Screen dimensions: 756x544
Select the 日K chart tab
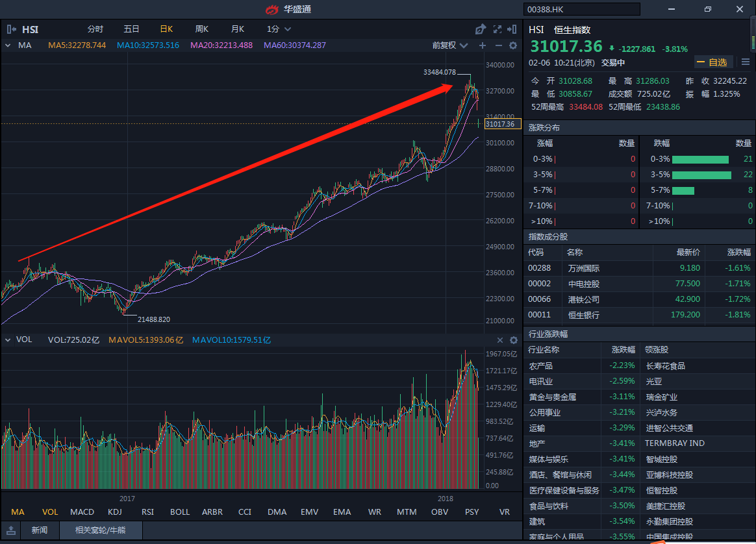(x=166, y=29)
